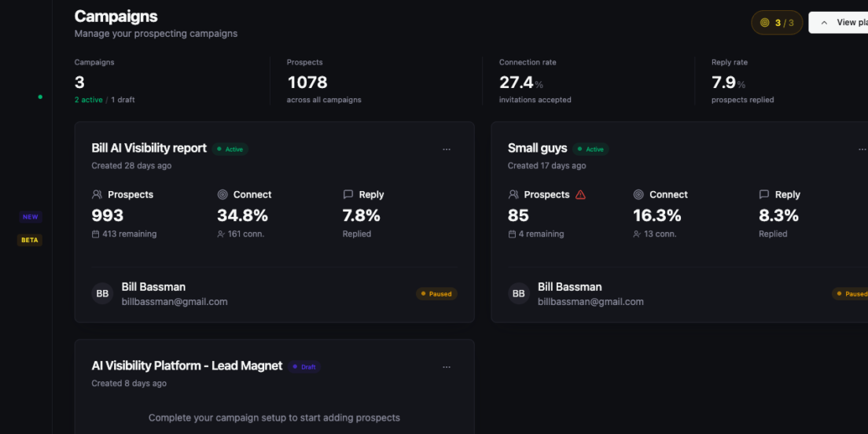
Task: Click the billbassman@gmail.com address in Small guys card
Action: 590,302
